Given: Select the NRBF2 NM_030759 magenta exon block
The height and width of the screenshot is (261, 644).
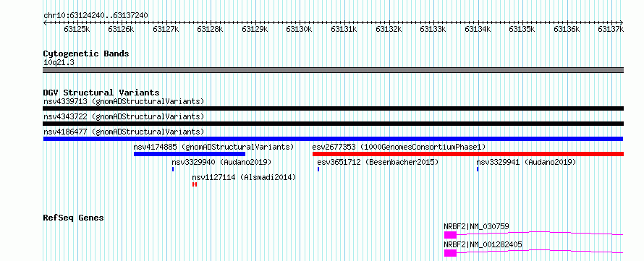Looking at the screenshot, I should pyautogui.click(x=450, y=235).
